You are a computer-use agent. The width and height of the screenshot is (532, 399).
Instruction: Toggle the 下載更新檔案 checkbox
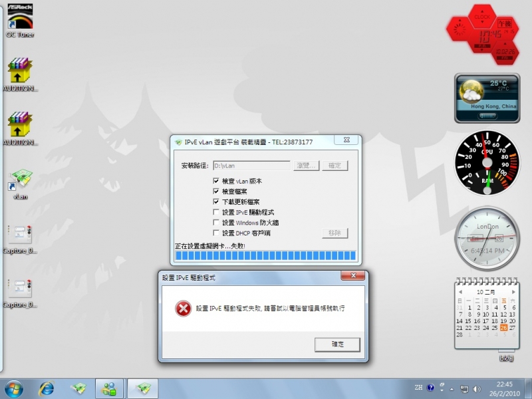[216, 201]
